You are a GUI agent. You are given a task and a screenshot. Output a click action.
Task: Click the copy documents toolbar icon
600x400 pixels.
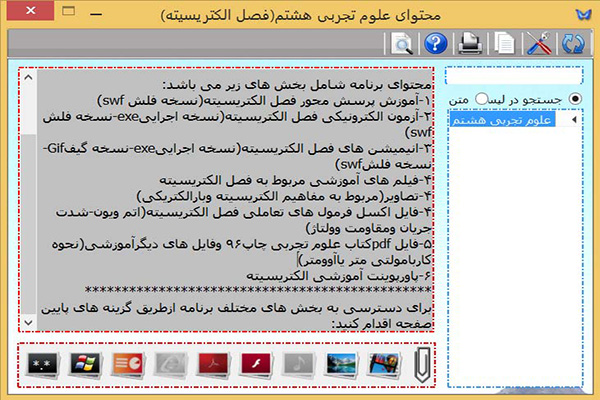[x=508, y=44]
